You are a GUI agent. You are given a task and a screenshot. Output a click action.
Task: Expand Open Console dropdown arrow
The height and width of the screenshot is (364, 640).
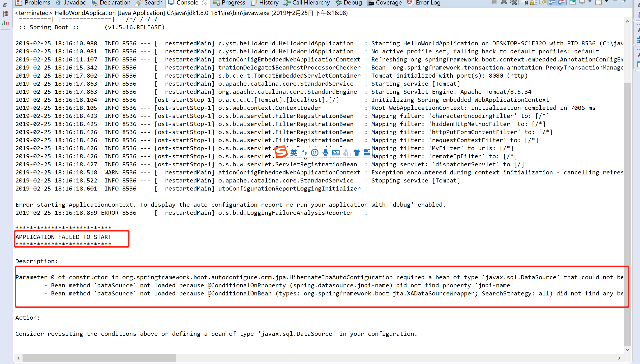pyautogui.click(x=606, y=2)
